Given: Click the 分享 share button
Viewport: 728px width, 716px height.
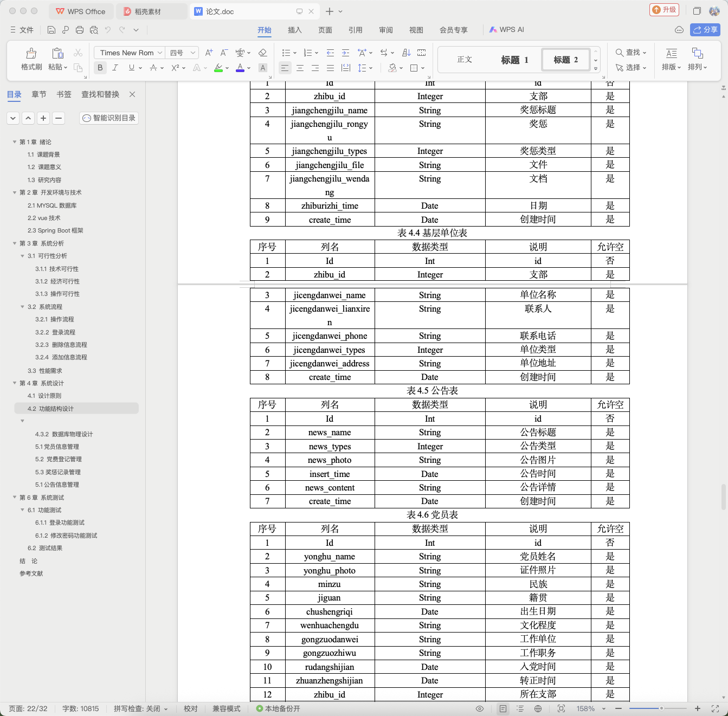Looking at the screenshot, I should 705,30.
